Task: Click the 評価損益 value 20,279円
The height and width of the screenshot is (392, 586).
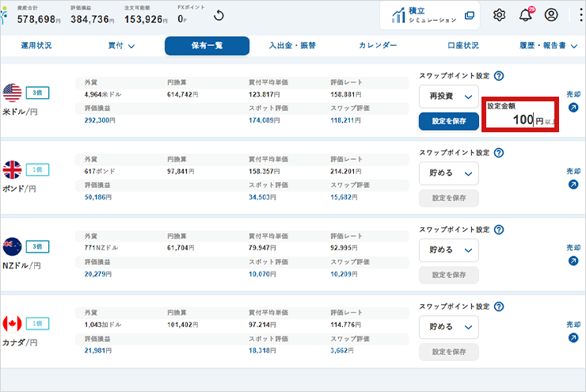Action: (x=98, y=274)
